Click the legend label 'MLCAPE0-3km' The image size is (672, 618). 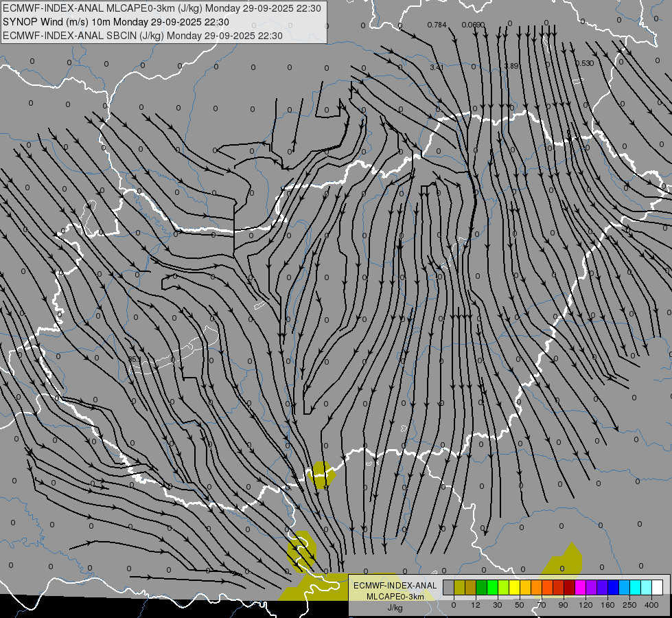pos(395,597)
